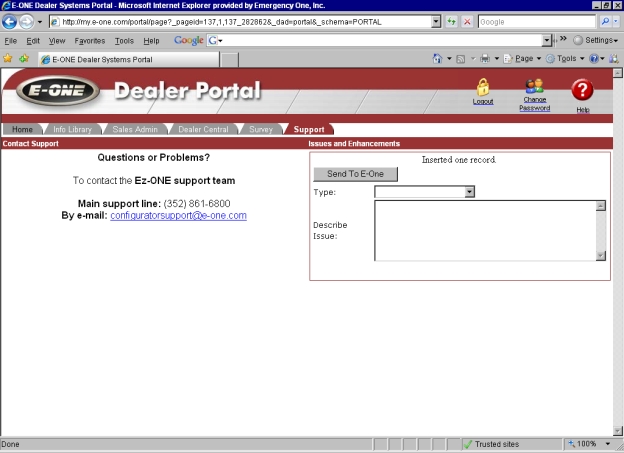Click the Describe Issue scrollbar down arrow
This screenshot has height=453, width=624.
[601, 255]
